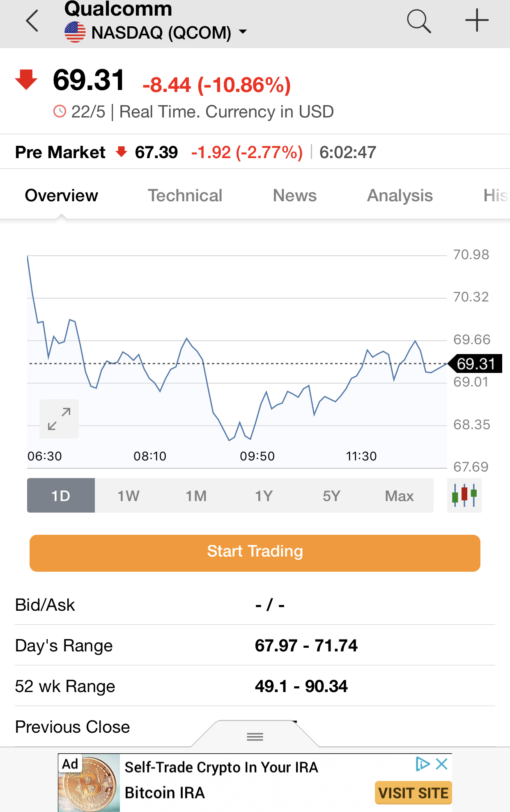Viewport: 510px width, 812px height.
Task: Open the Analysis tab
Action: 400,196
